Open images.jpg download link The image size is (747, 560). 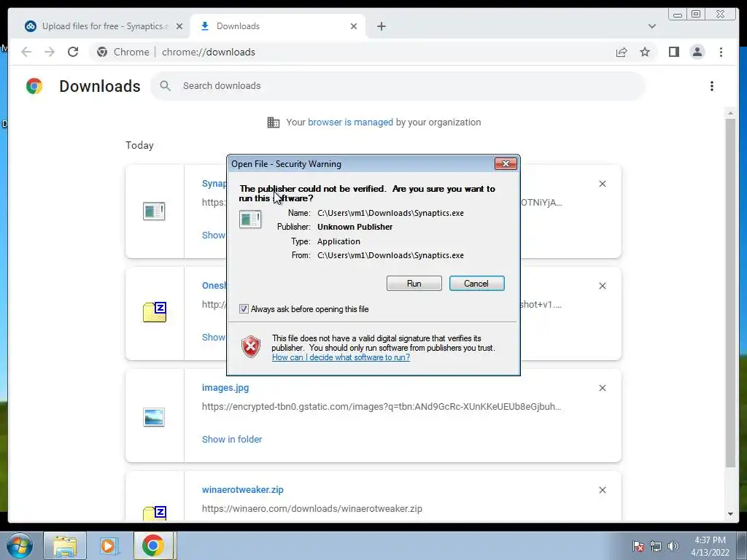(x=225, y=388)
